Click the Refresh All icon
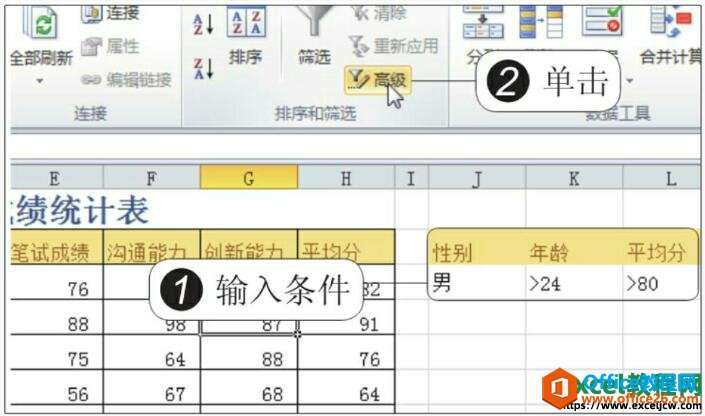 (40, 22)
